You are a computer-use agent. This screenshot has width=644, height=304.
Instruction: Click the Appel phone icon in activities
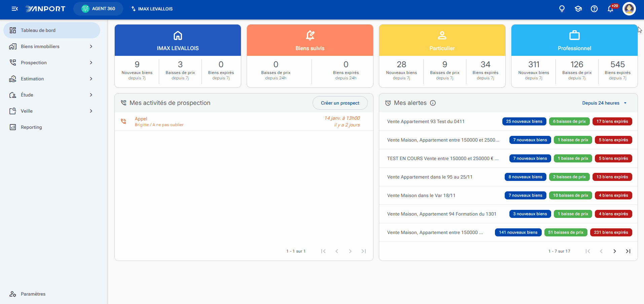pyautogui.click(x=123, y=121)
